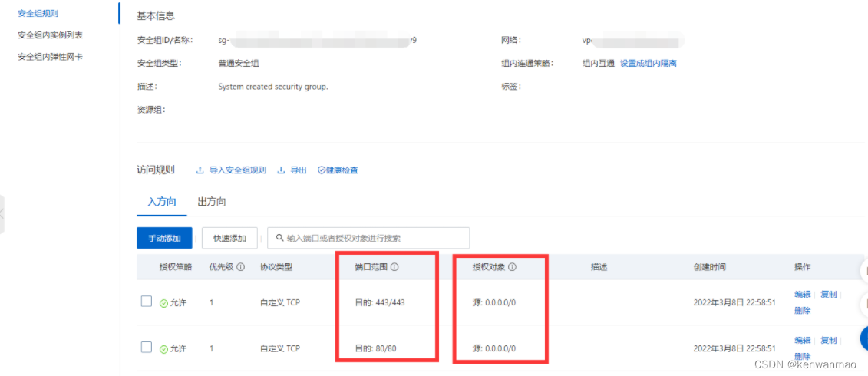This screenshot has width=868, height=376.
Task: Click the green 允许 icon in 80 row
Action: tap(163, 349)
